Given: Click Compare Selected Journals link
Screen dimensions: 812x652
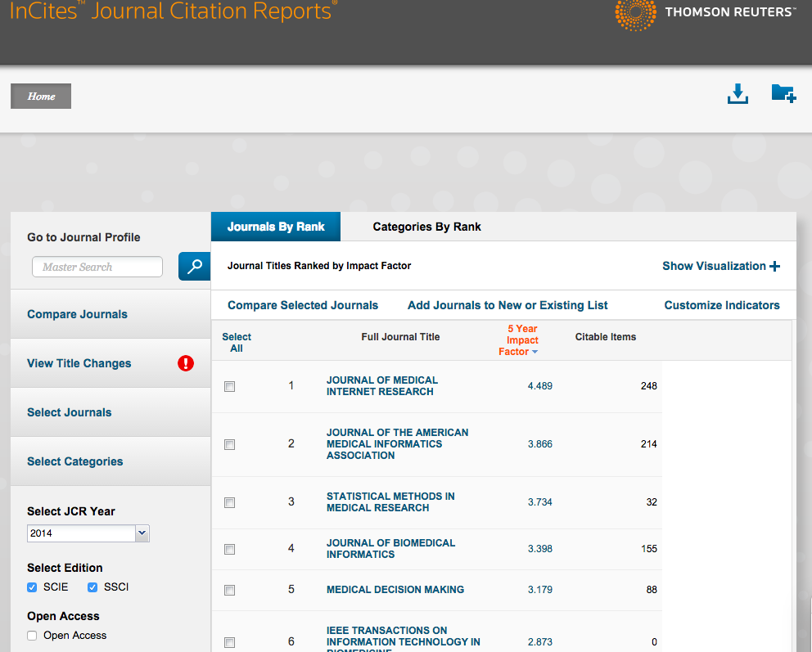Looking at the screenshot, I should coord(303,305).
